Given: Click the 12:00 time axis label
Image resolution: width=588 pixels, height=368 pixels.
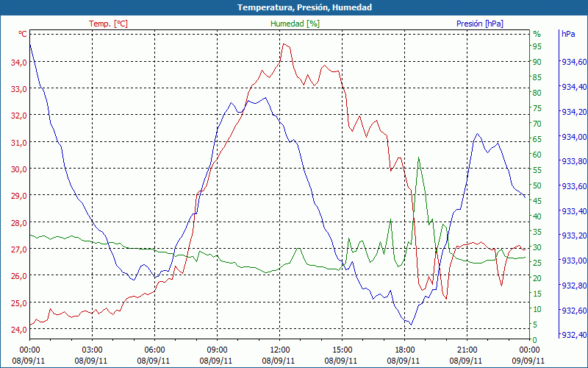Looking at the screenshot, I should (x=279, y=350).
